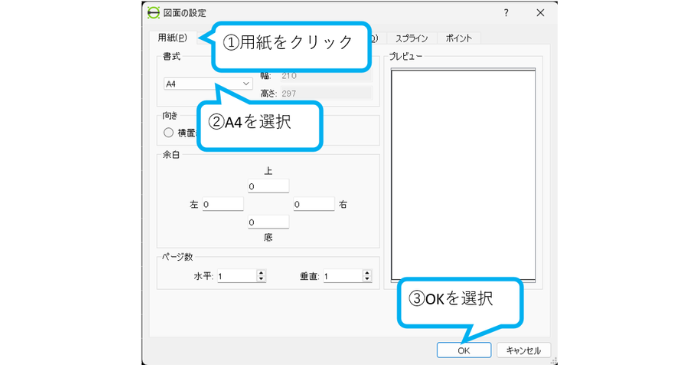Click the help question mark button
698x365 pixels.
click(x=506, y=13)
